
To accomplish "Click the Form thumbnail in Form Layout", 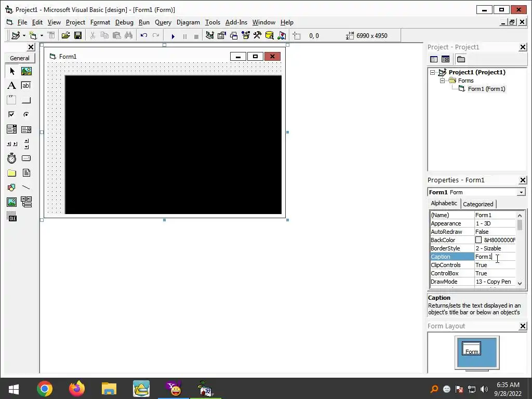I will click(x=471, y=349).
